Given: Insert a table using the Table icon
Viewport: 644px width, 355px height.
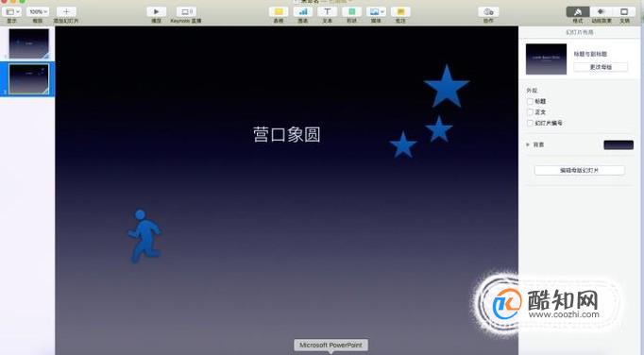Looking at the screenshot, I should point(279,12).
